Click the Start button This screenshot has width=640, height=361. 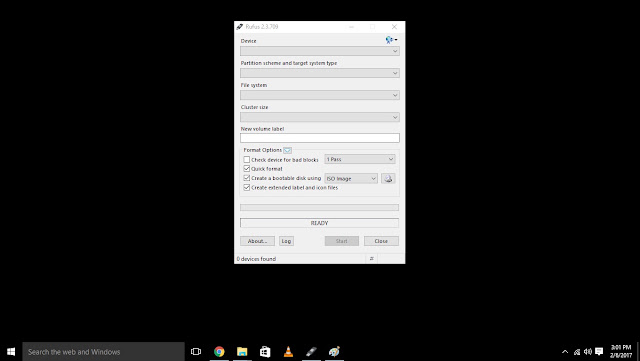pos(342,241)
